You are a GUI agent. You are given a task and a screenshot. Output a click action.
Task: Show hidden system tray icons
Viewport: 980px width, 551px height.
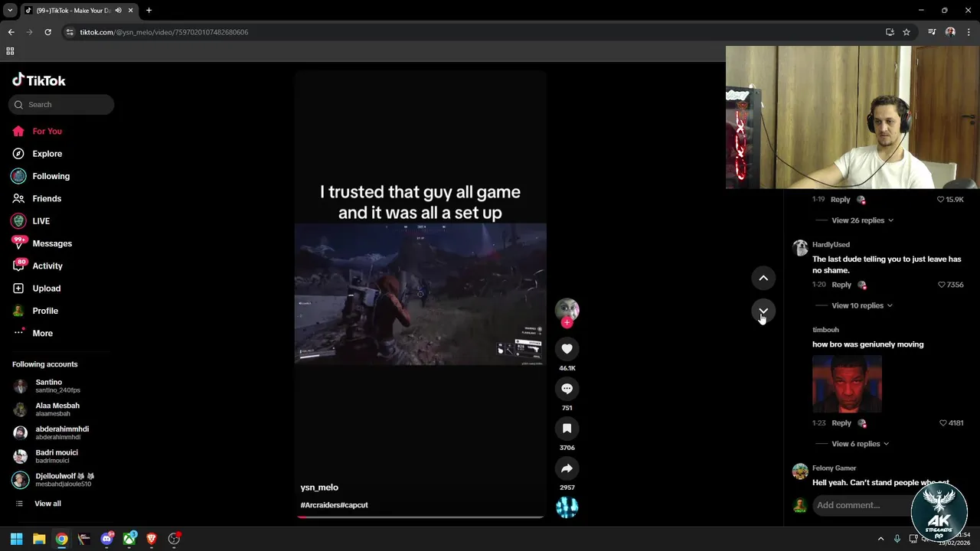pyautogui.click(x=880, y=539)
